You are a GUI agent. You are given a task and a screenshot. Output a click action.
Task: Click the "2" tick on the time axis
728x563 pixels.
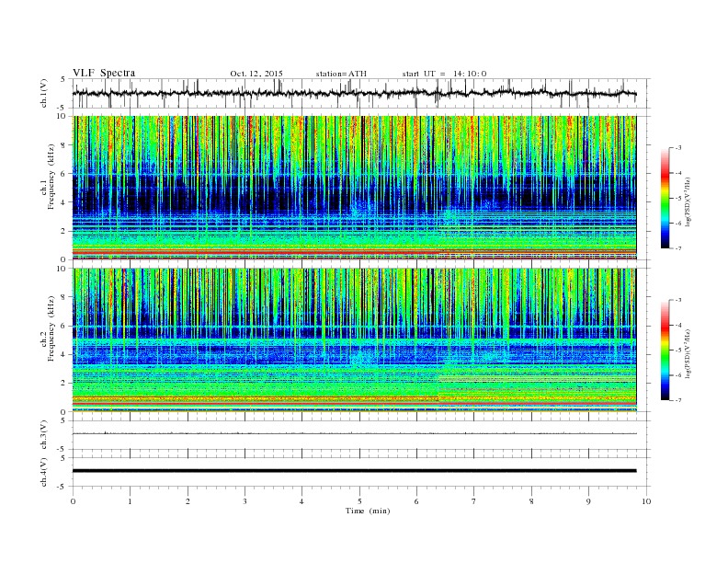(188, 501)
